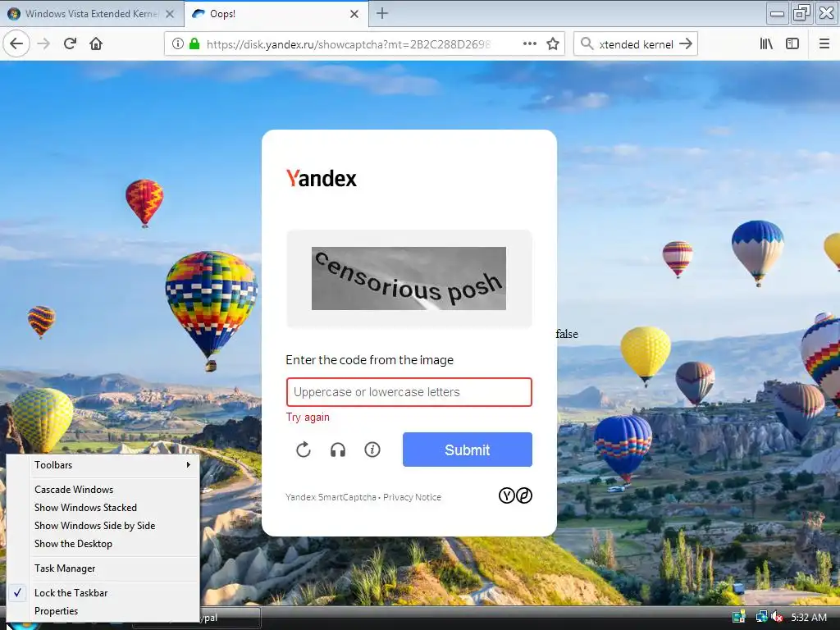Viewport: 840px width, 630px height.
Task: Open a new browser tab
Action: click(x=382, y=13)
